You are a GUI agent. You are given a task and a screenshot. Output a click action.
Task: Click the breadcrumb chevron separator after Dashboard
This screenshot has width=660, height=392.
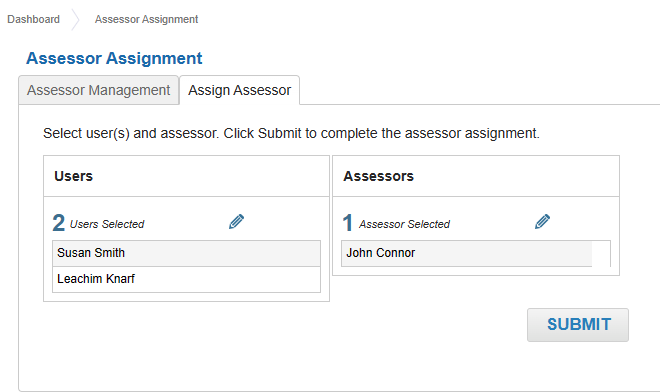[x=76, y=19]
